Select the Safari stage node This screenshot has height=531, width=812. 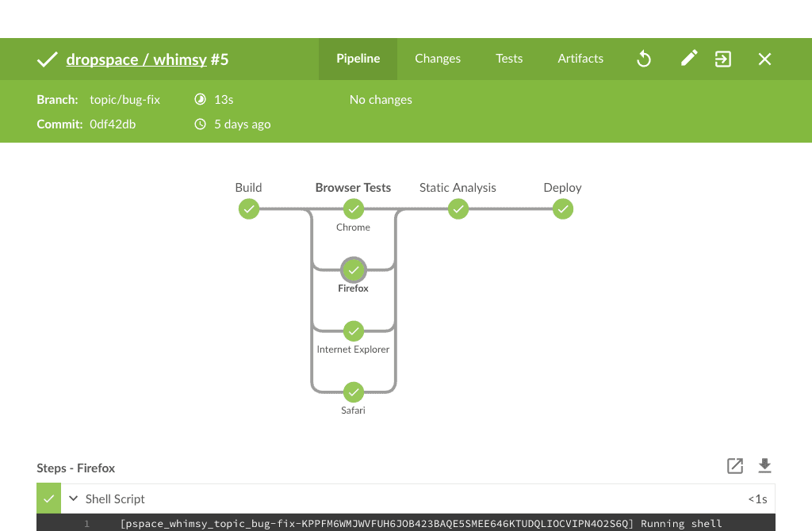[x=354, y=392]
